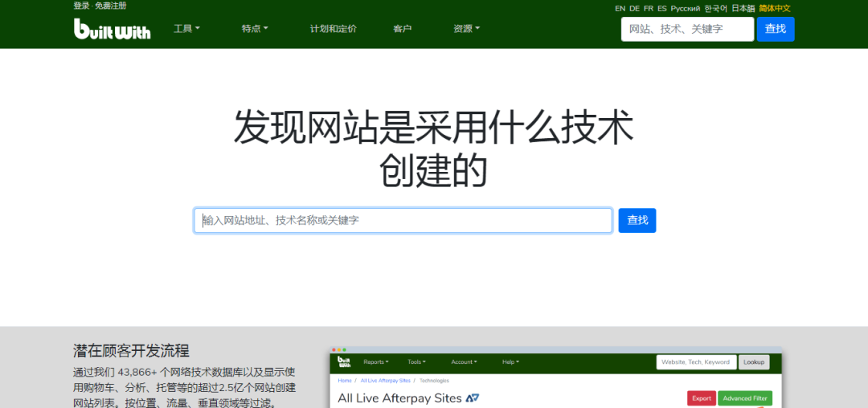Click the BuiltWith logo inside preview image
The width and height of the screenshot is (868, 408).
coord(344,362)
